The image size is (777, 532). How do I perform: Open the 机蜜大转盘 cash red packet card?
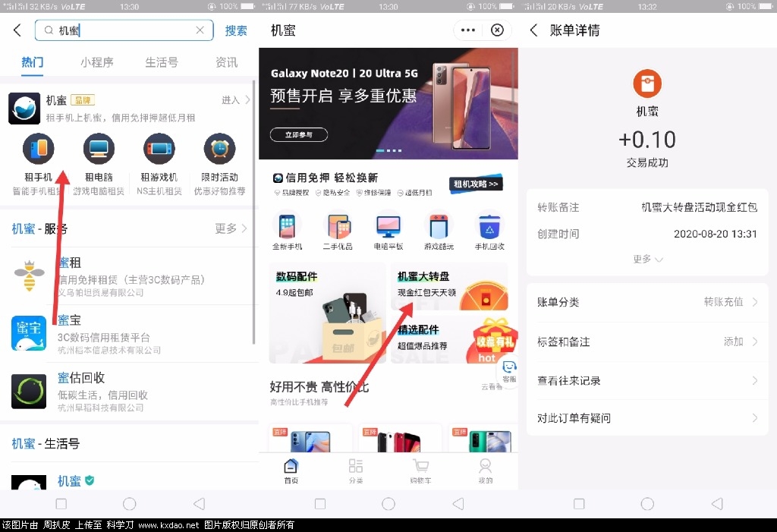click(449, 287)
